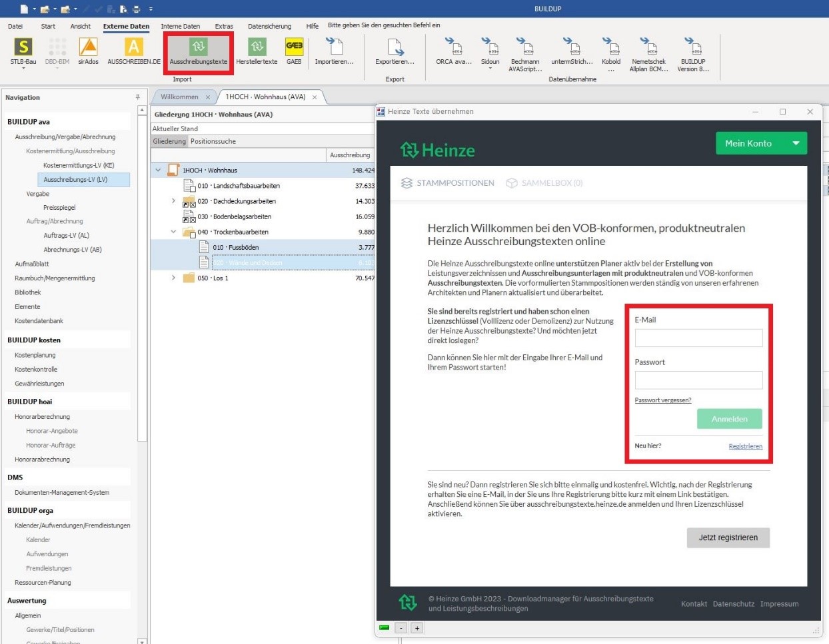The width and height of the screenshot is (829, 644).
Task: Select the 010 · Fussböden row
Action: point(263,247)
